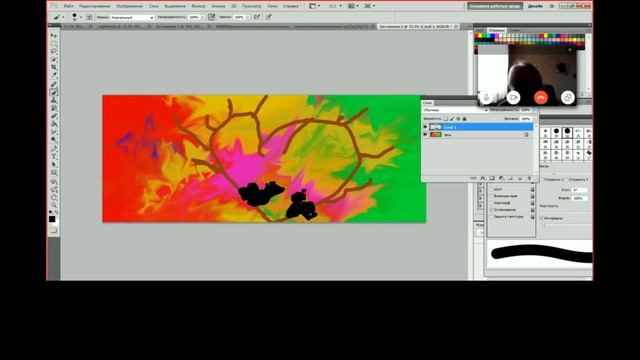Click the brush size slider handle
This screenshot has height=360, width=640.
pyautogui.click(x=554, y=172)
